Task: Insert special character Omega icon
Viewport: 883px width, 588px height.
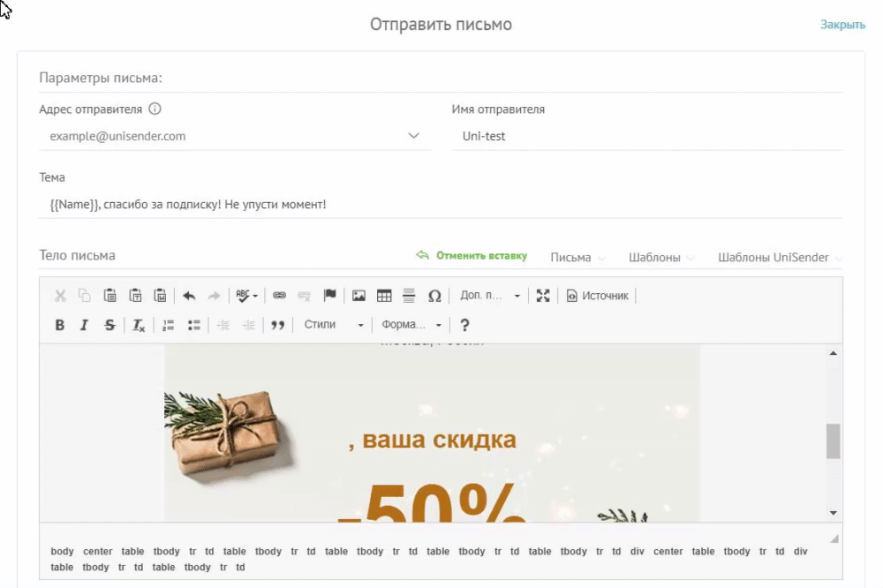Action: tap(434, 296)
